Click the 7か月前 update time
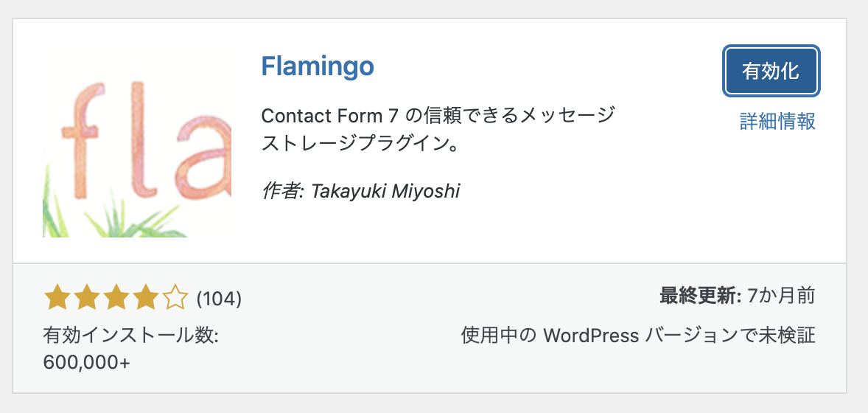This screenshot has width=868, height=413. pyautogui.click(x=781, y=296)
